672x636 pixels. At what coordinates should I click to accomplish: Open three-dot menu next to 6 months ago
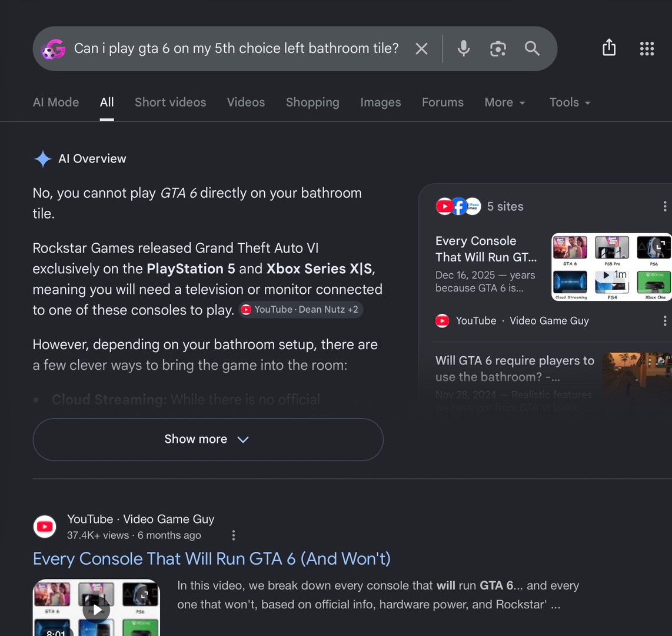pyautogui.click(x=233, y=535)
